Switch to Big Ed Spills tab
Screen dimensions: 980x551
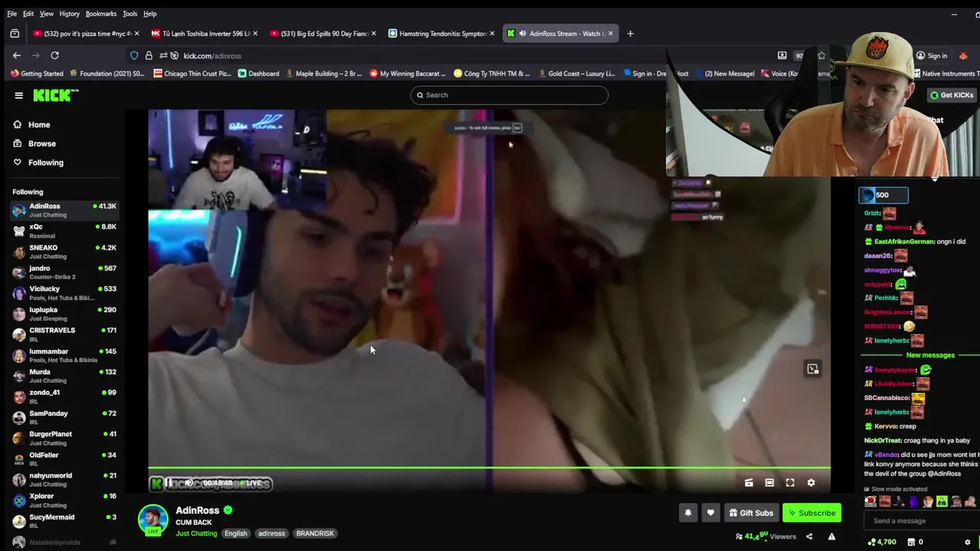pyautogui.click(x=322, y=34)
